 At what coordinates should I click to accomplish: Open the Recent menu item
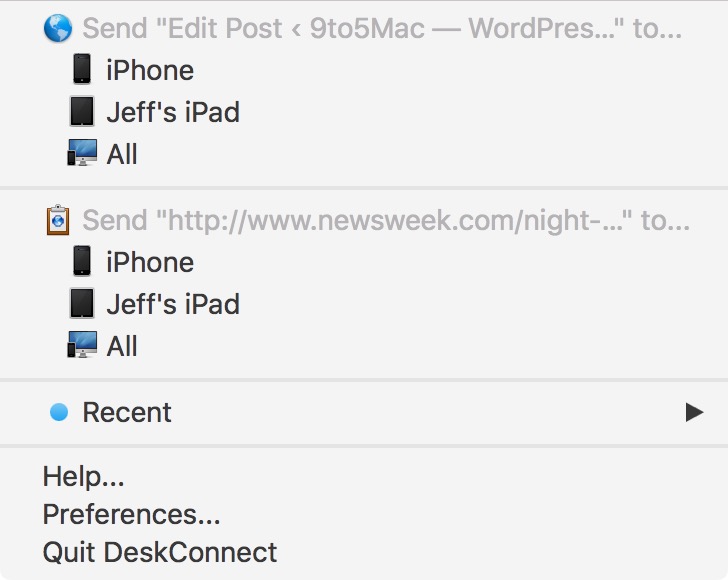(127, 412)
